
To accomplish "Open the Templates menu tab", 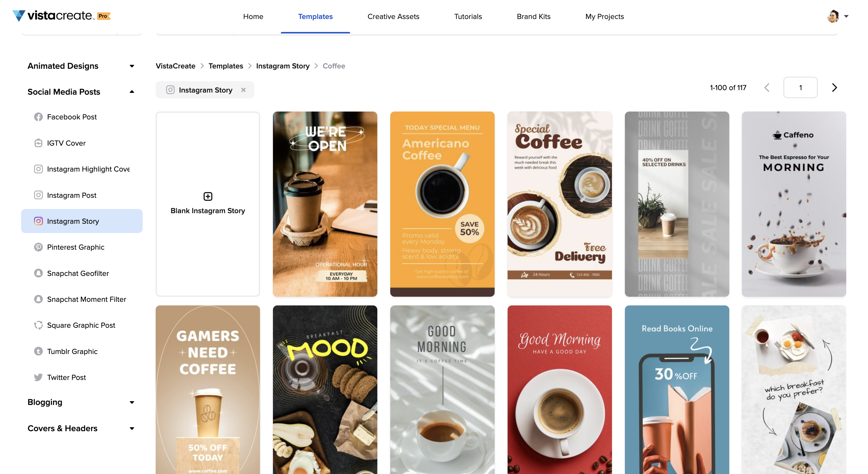I will click(x=315, y=16).
